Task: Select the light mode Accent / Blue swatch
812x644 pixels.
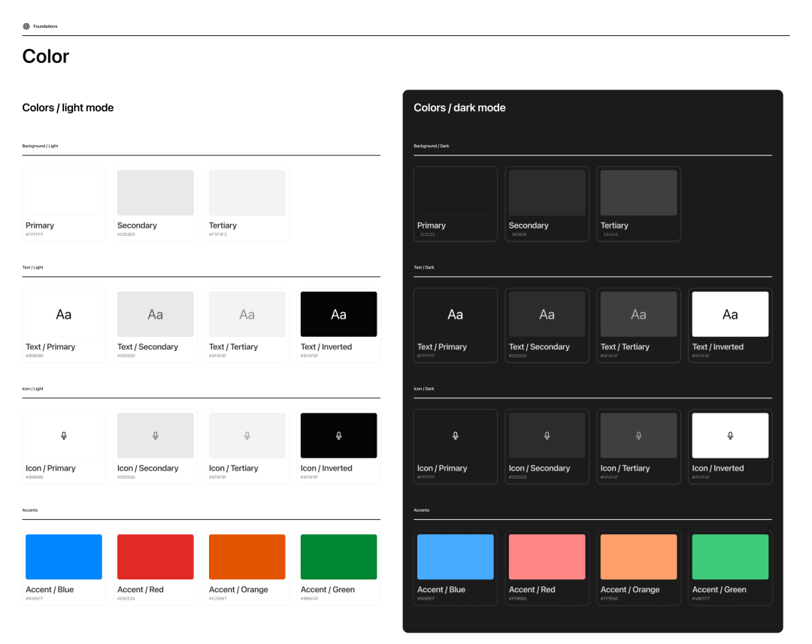Action: click(x=64, y=557)
